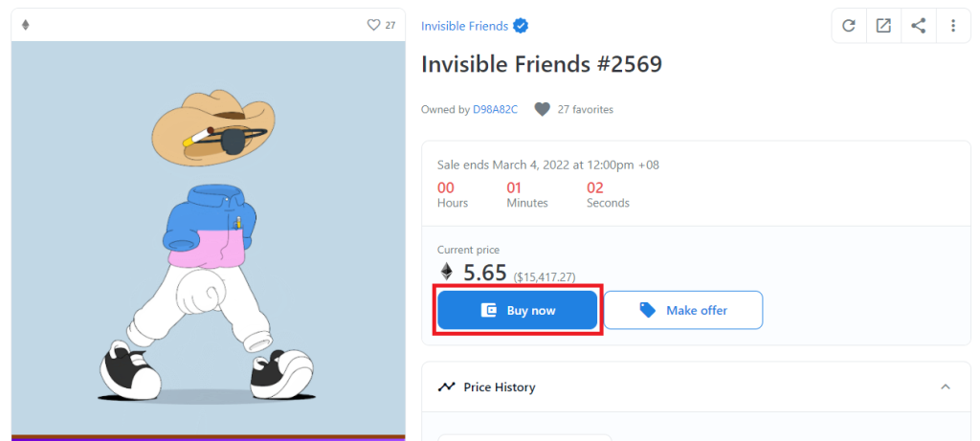Click the blue verified badge next to Invisible Friends
980x441 pixels.
click(x=521, y=26)
